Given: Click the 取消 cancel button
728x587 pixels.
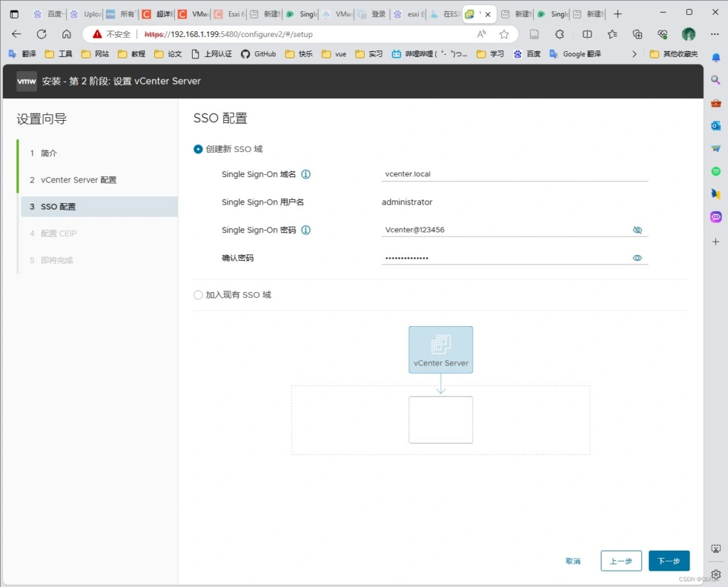Looking at the screenshot, I should 573,561.
